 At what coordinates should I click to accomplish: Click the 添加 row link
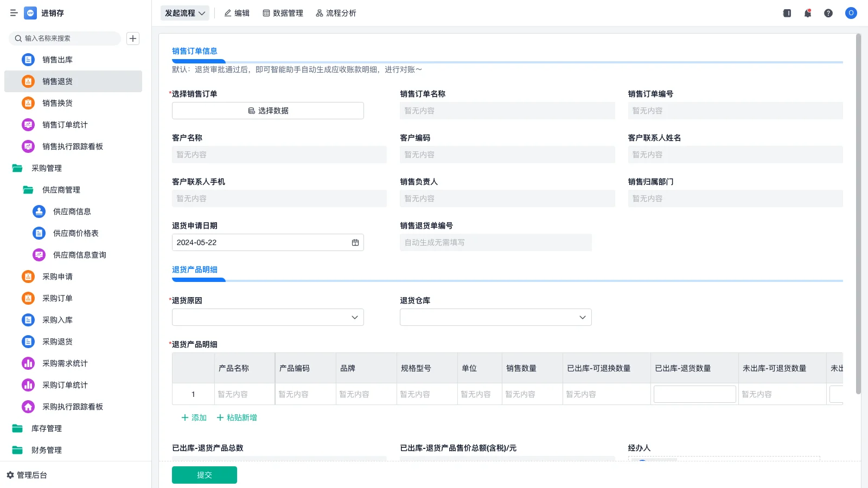click(x=194, y=418)
